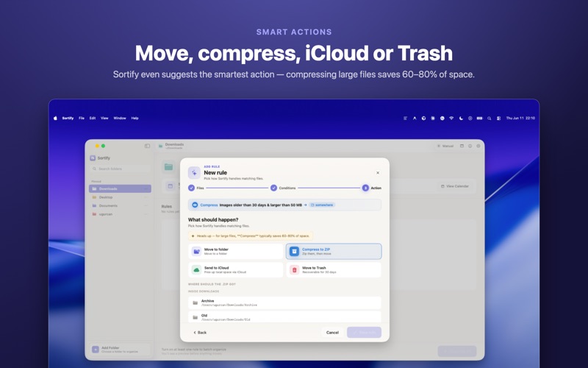Open the Sortify menu in menu bar
588x368 pixels.
[68, 118]
